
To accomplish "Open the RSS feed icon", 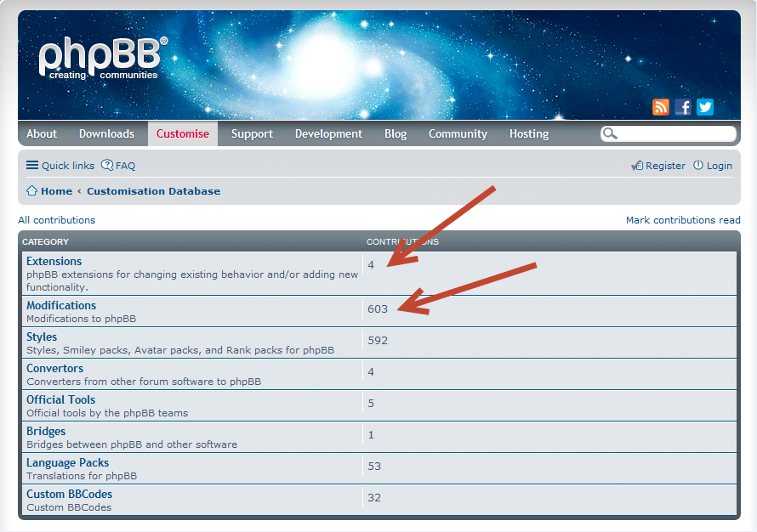I will click(660, 106).
